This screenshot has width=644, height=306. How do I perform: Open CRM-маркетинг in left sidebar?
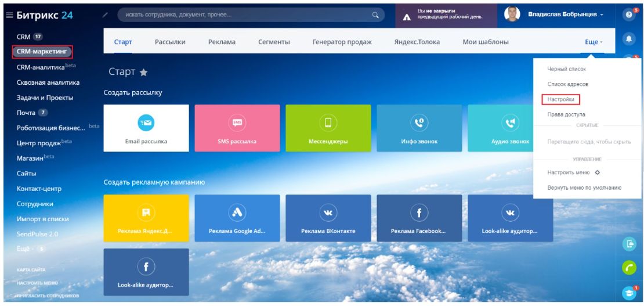click(x=42, y=52)
